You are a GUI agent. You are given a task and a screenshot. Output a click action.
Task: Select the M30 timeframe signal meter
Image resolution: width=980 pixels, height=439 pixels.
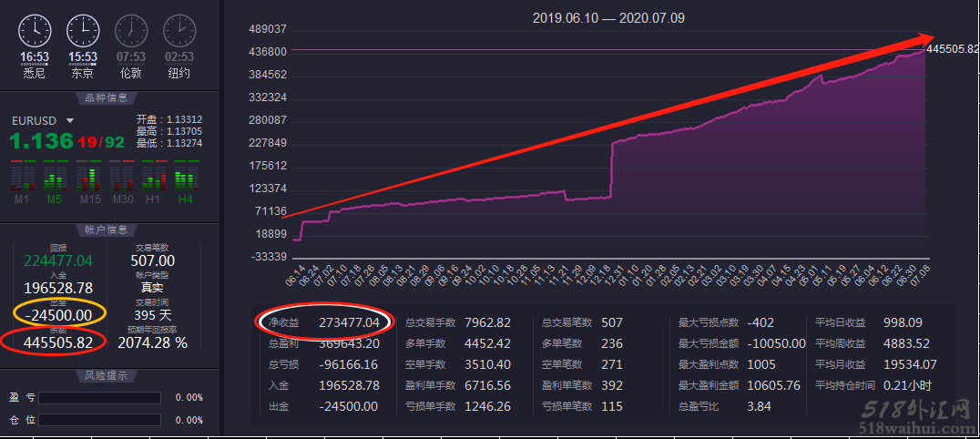coord(120,177)
